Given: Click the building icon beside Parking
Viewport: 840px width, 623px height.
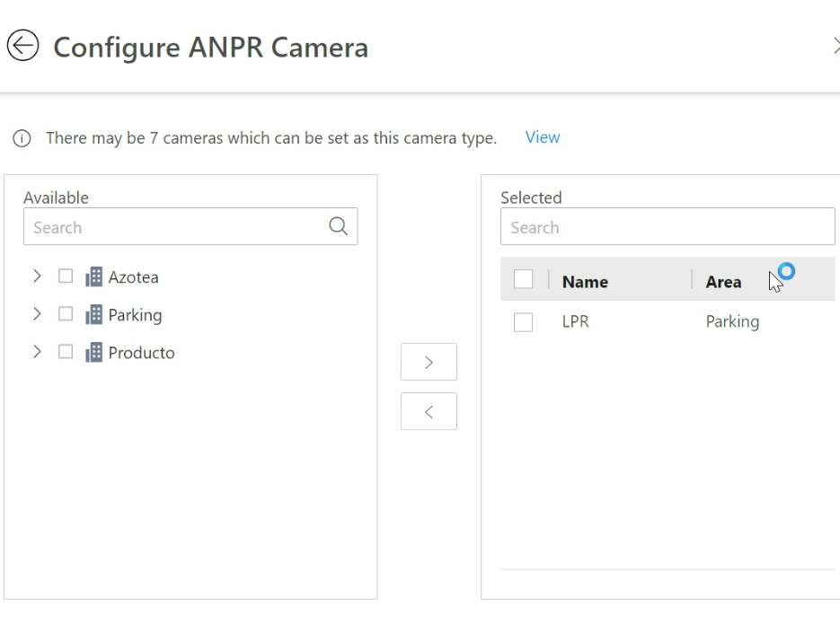Looking at the screenshot, I should pyautogui.click(x=93, y=314).
